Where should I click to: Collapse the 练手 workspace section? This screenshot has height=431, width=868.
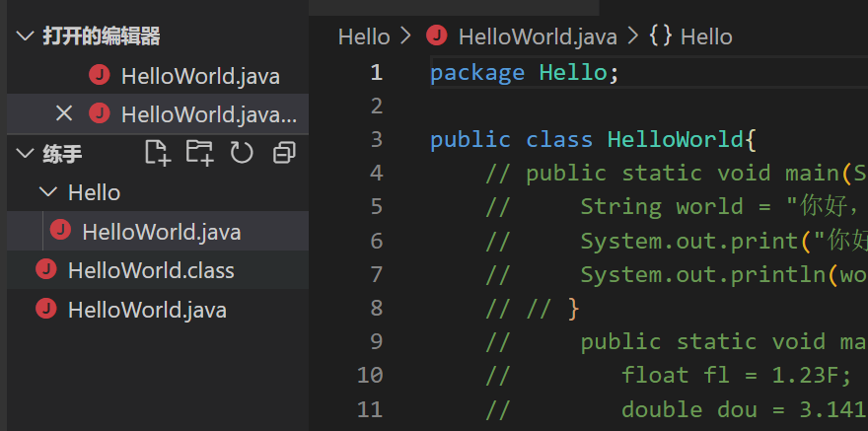coord(25,153)
